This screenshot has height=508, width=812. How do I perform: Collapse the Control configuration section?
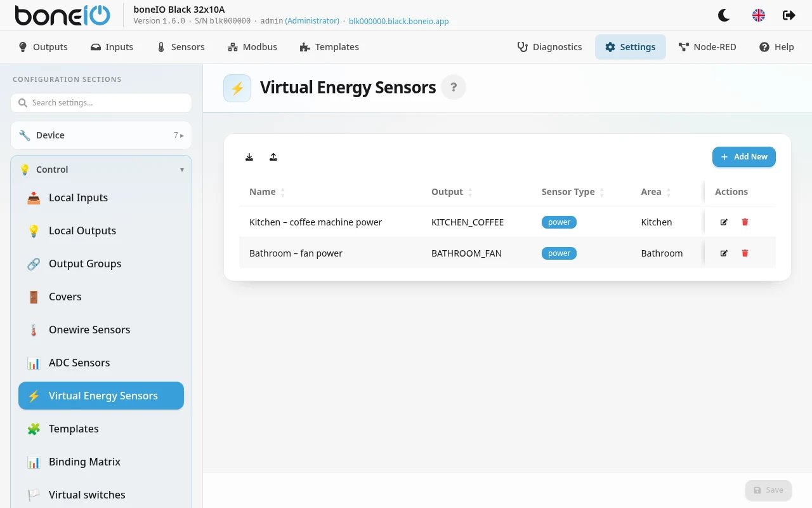(x=101, y=170)
